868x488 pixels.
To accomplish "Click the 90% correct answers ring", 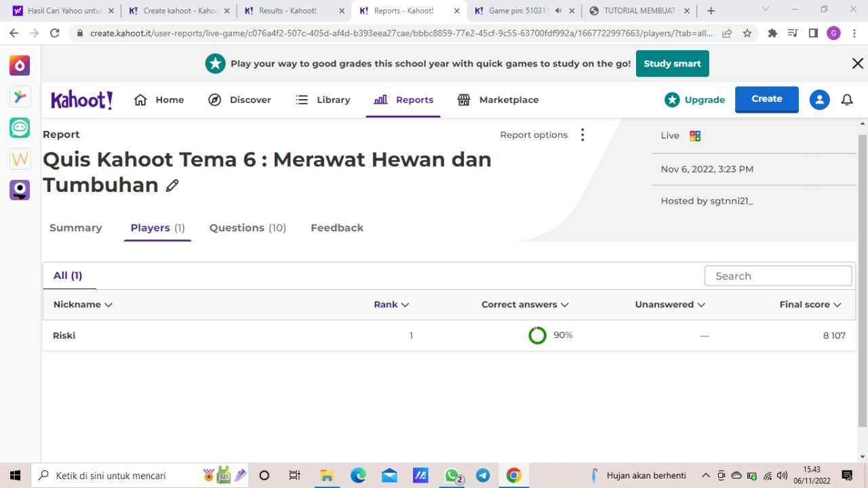I will pyautogui.click(x=537, y=335).
